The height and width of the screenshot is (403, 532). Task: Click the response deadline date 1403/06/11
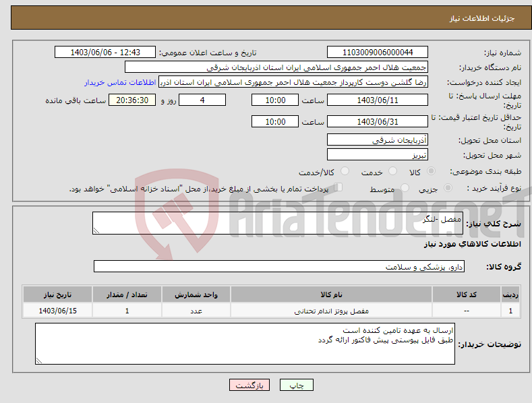pyautogui.click(x=378, y=100)
